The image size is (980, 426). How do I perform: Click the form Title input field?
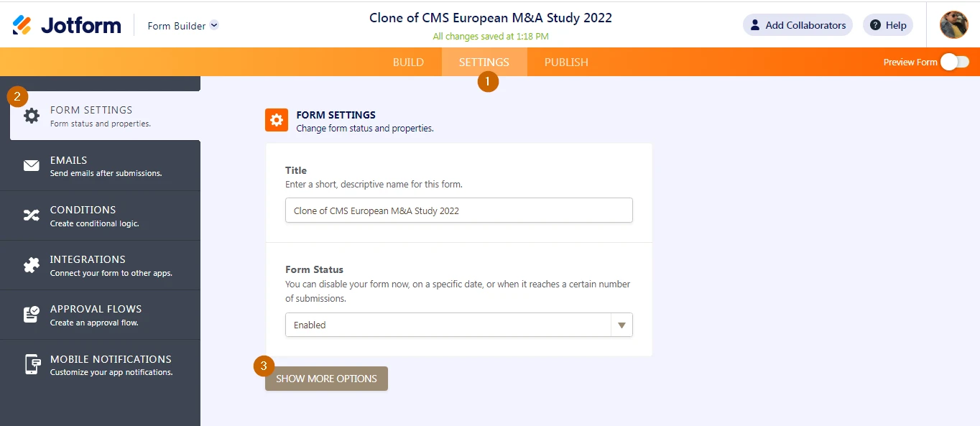click(x=459, y=210)
